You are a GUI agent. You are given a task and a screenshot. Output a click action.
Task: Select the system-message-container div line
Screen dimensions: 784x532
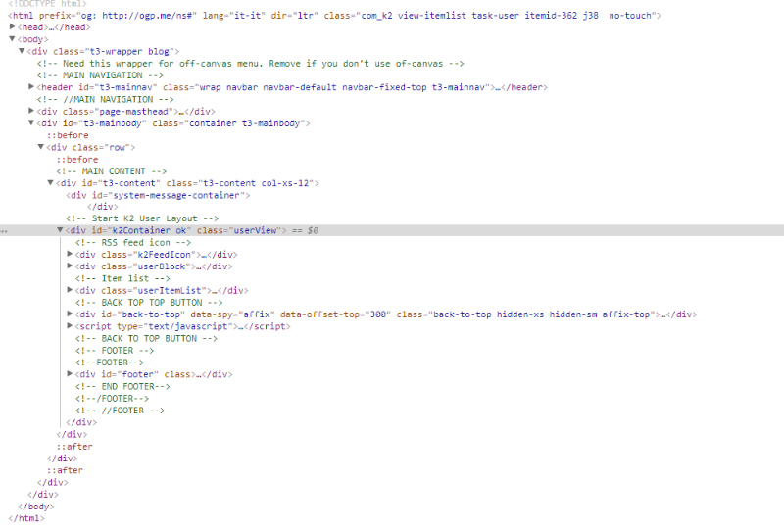[158, 196]
